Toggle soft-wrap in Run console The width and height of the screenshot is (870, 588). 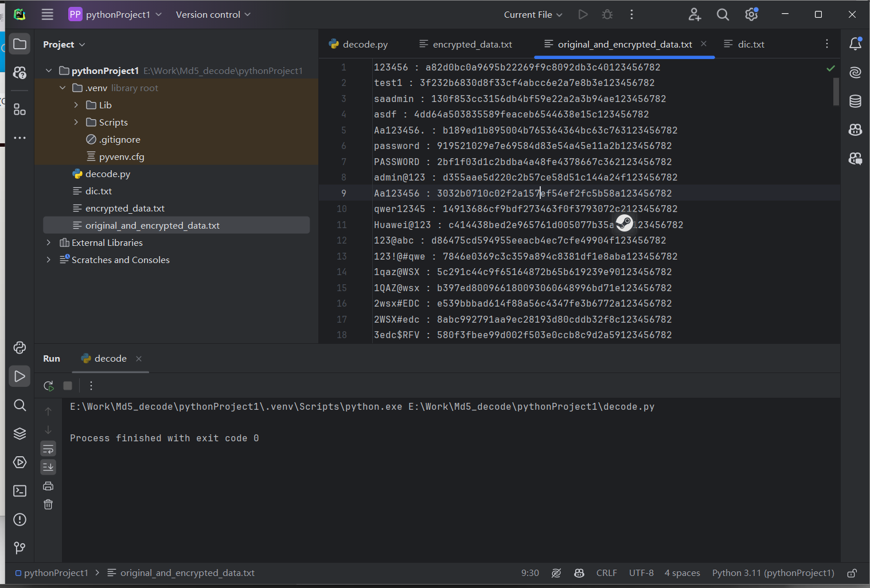coord(48,449)
